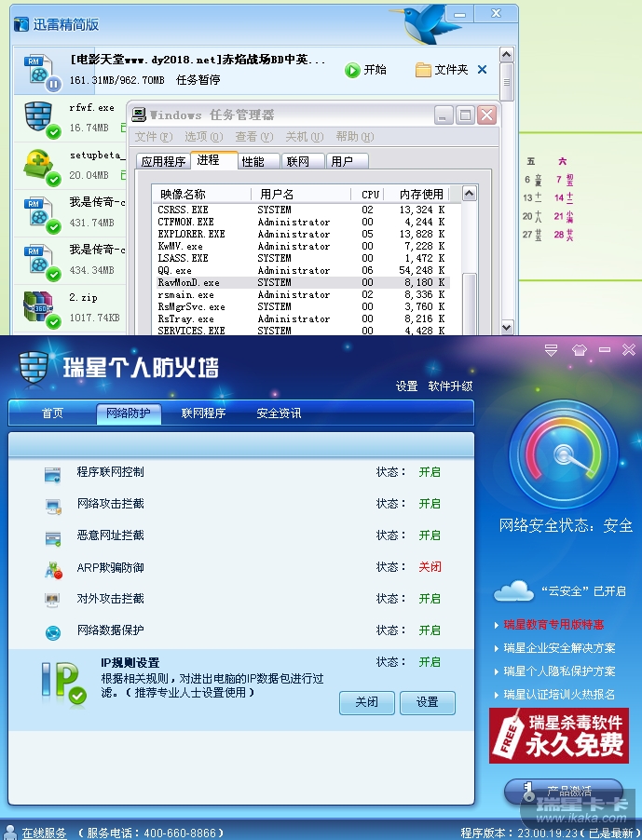Open 瑞星认证培训火热报名 link

[x=559, y=695]
